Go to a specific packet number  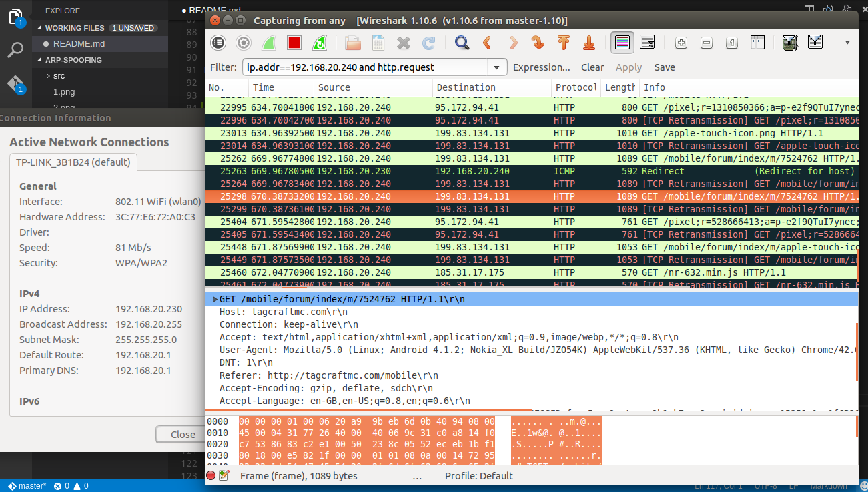click(x=538, y=43)
